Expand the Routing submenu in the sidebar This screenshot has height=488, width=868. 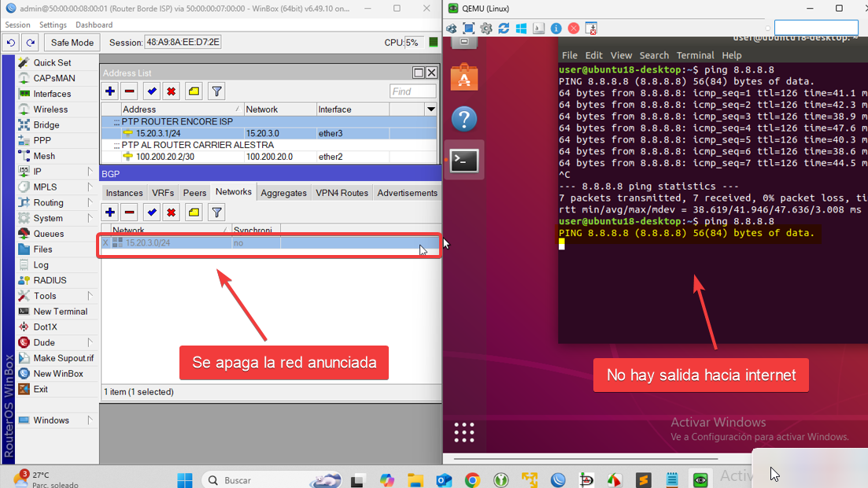(x=55, y=202)
